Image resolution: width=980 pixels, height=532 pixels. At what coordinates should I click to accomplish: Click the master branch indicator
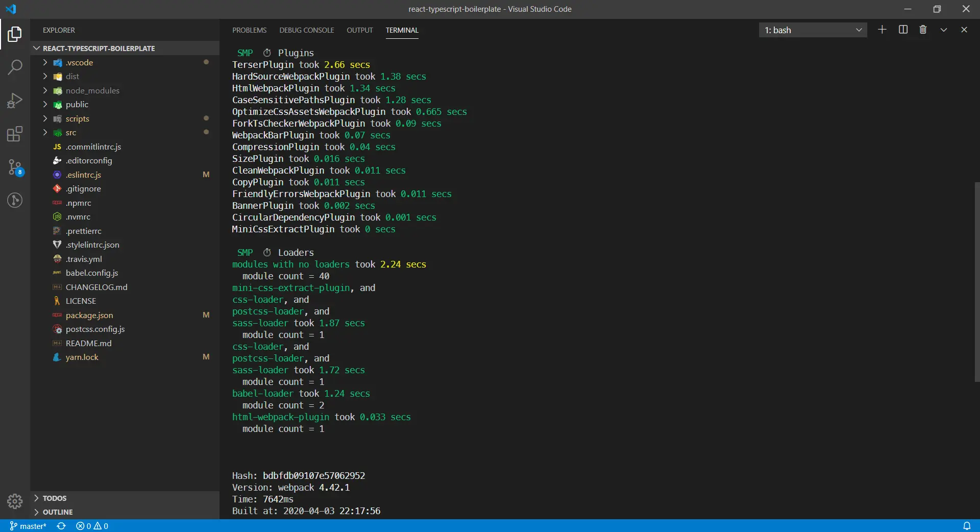tap(28, 526)
